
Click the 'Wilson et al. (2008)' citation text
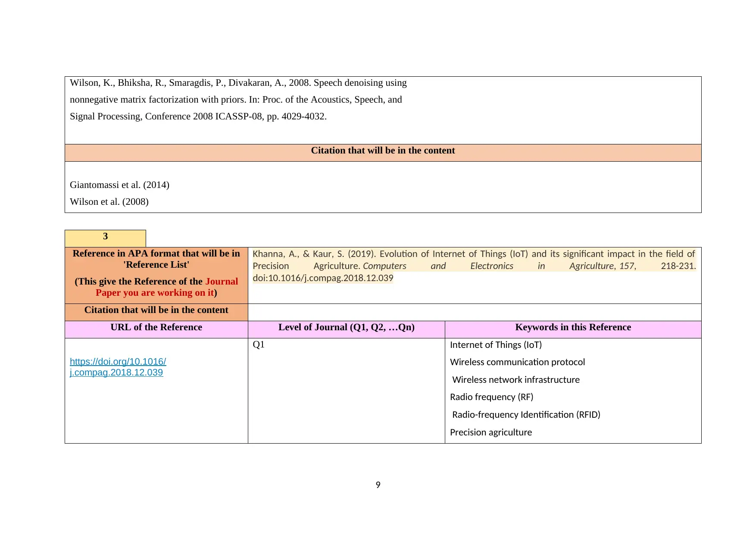(109, 202)
